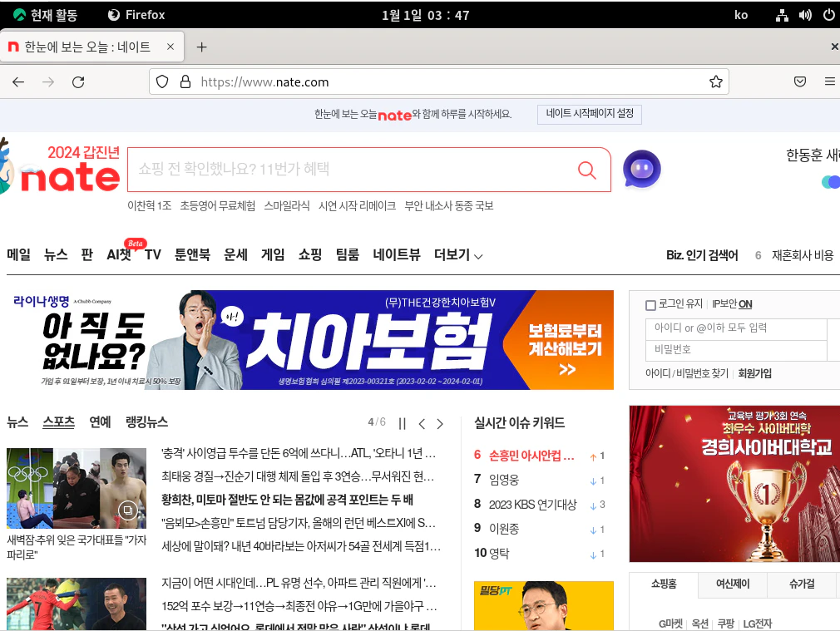Screen dimensions: 840x631
Task: Click the 아이디 login input field
Action: coord(737,328)
